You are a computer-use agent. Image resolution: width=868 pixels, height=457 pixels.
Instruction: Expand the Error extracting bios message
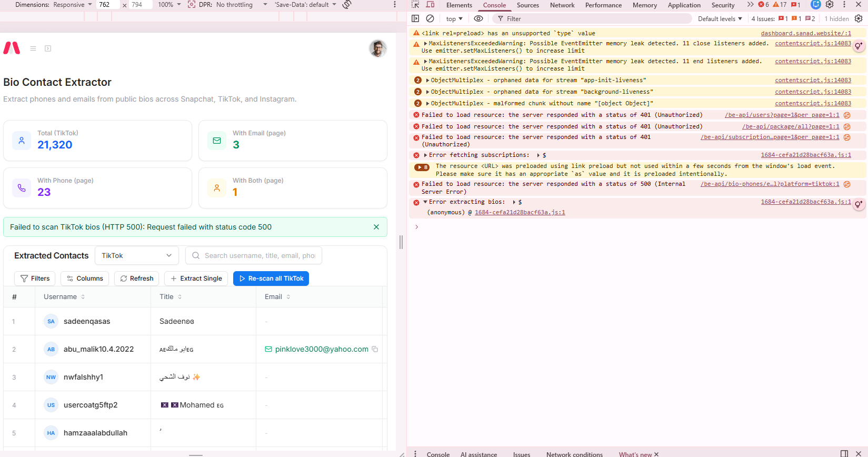pos(425,202)
